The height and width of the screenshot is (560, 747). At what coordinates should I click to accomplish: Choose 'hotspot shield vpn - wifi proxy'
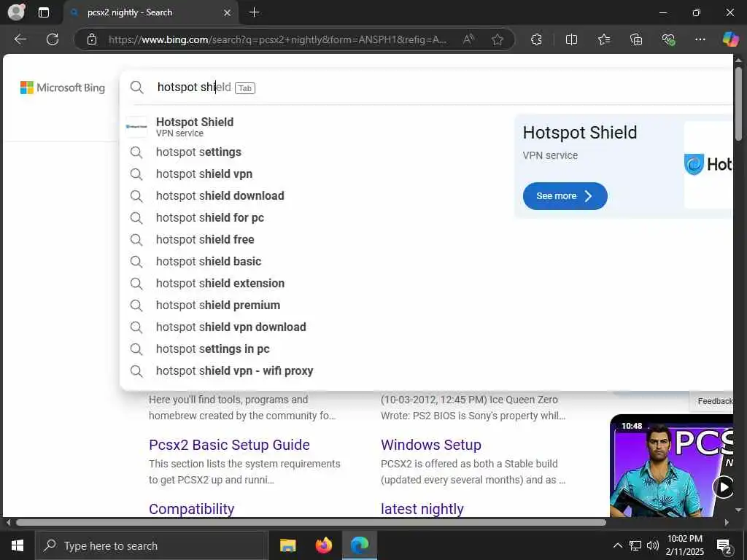pyautogui.click(x=314, y=371)
